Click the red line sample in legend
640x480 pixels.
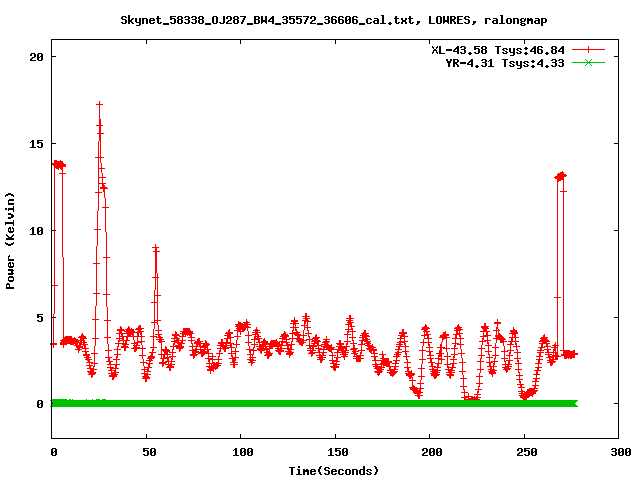click(588, 50)
